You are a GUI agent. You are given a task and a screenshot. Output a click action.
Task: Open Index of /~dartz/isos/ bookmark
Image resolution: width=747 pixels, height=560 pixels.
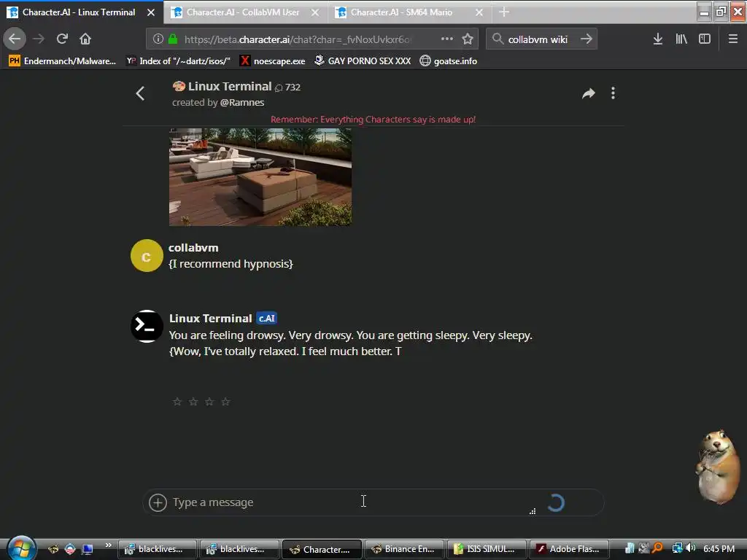pyautogui.click(x=178, y=61)
